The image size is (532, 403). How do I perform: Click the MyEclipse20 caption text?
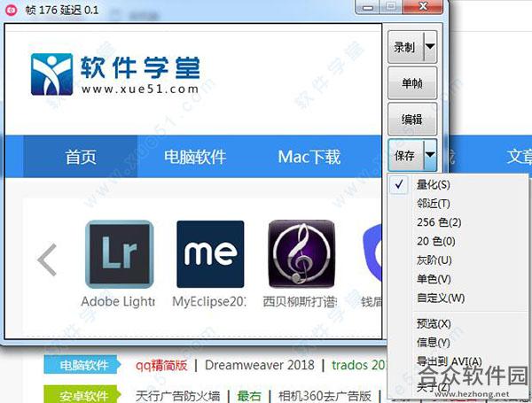tap(209, 302)
